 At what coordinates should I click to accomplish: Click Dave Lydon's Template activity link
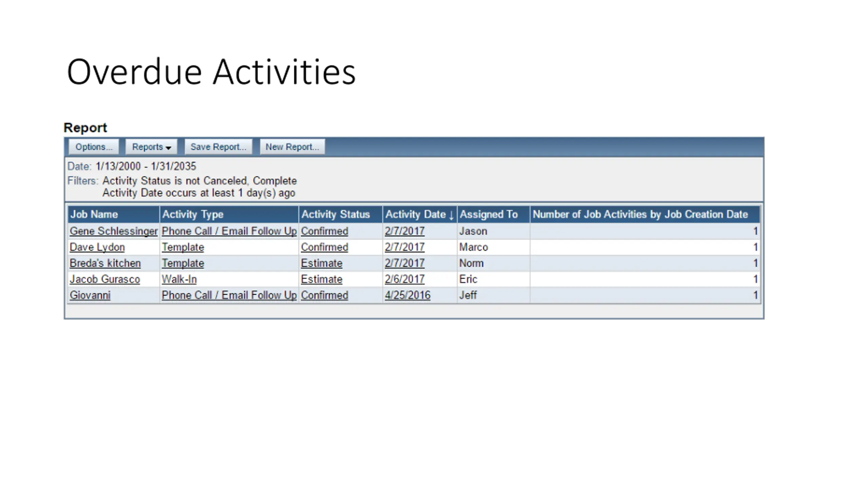pos(183,247)
